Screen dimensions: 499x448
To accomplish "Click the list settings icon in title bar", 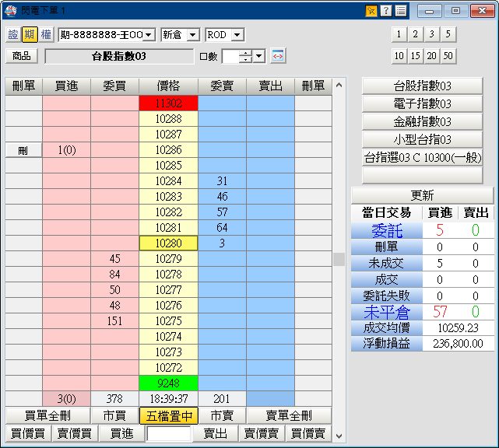I will point(400,11).
